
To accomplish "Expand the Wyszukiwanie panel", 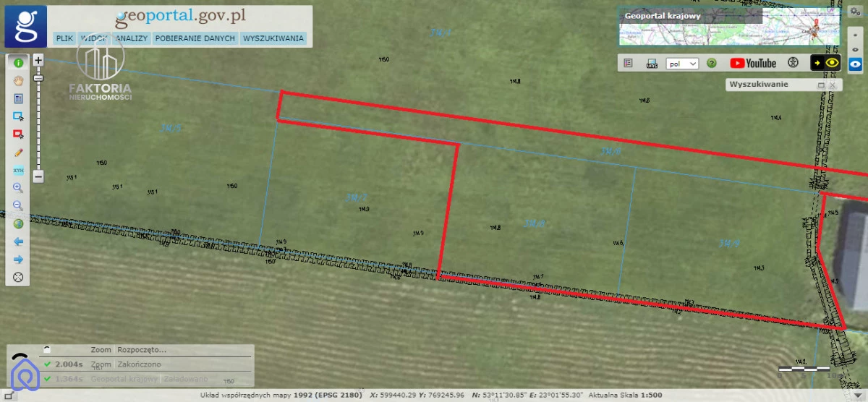I will point(821,85).
